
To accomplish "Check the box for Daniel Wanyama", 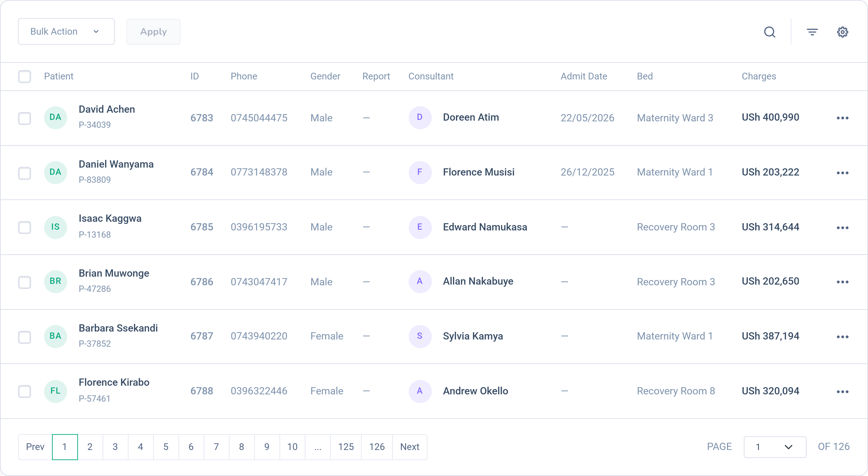I will click(x=25, y=173).
